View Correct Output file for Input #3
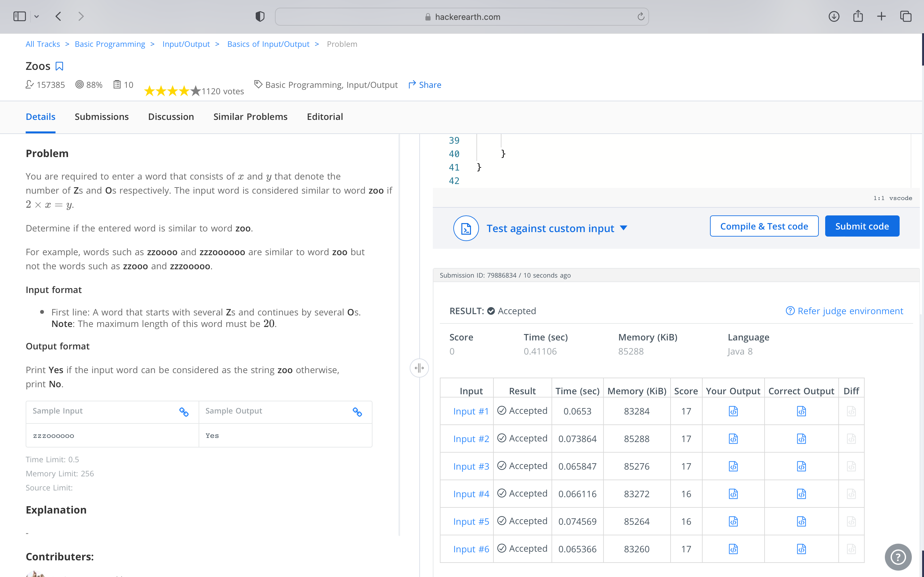This screenshot has width=924, height=577. 801,466
